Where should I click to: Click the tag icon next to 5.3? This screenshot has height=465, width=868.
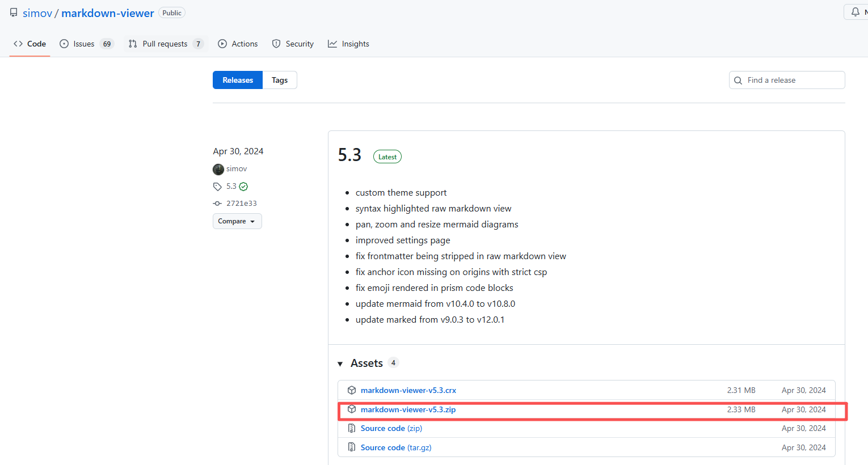(217, 187)
